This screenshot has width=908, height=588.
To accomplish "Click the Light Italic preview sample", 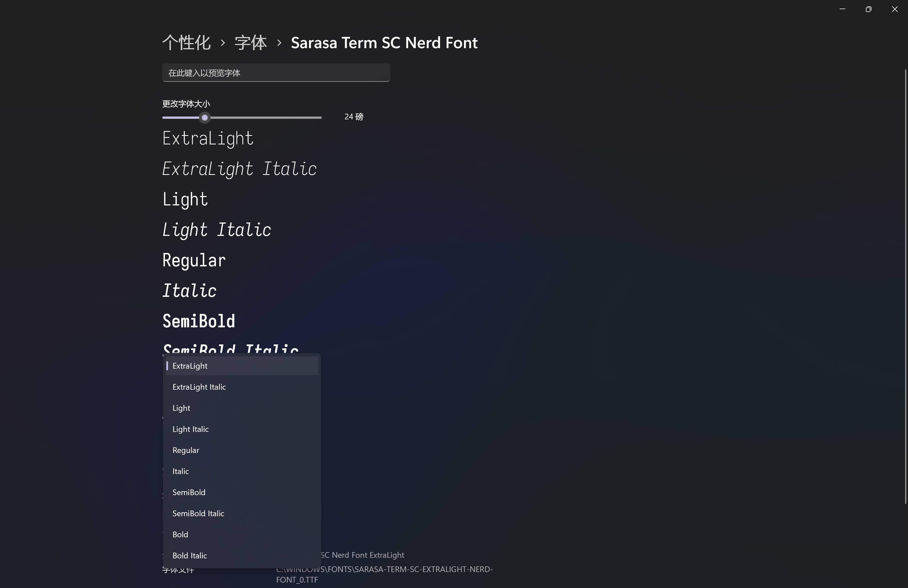I will pos(216,230).
